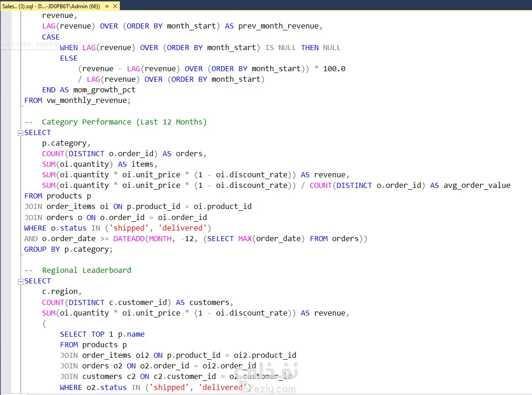Click the 'c.region,' column line
Screen dimensions: 532x395
tap(62, 292)
